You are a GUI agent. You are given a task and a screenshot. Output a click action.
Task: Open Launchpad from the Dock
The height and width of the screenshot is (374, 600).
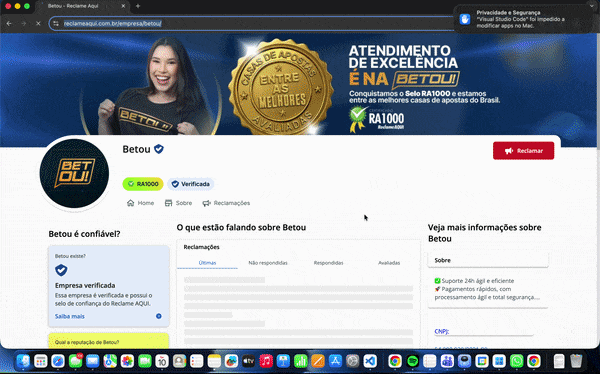click(x=41, y=361)
